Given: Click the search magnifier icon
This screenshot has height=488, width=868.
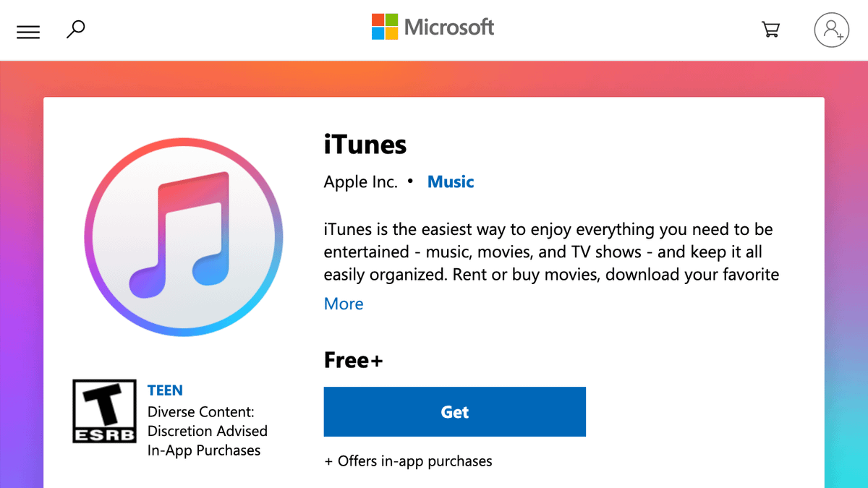Looking at the screenshot, I should click(75, 30).
